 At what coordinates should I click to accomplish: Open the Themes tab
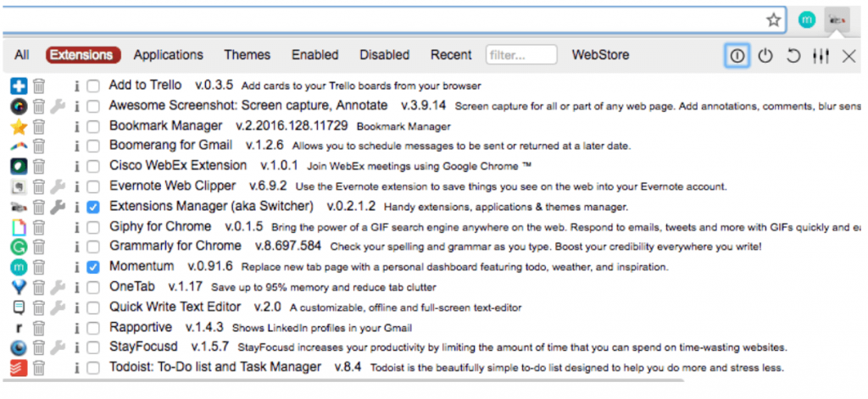[x=248, y=55]
